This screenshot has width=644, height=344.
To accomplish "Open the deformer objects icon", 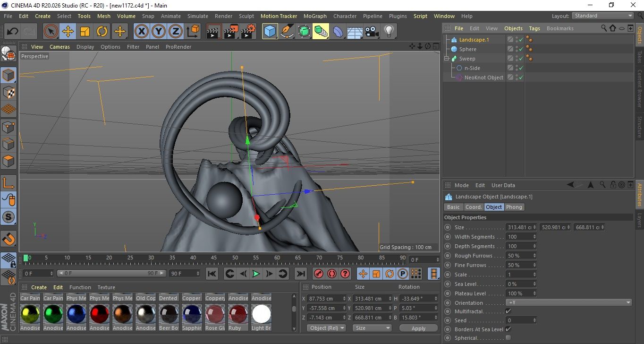I will (x=338, y=32).
